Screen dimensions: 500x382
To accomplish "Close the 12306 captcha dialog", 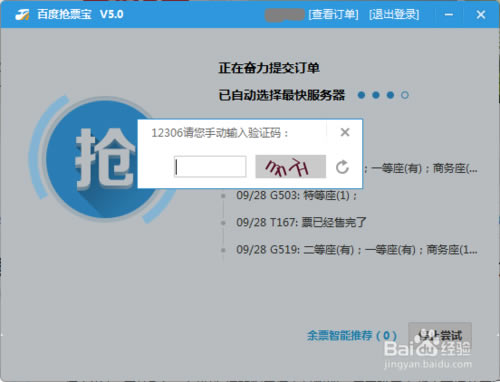I will (345, 132).
